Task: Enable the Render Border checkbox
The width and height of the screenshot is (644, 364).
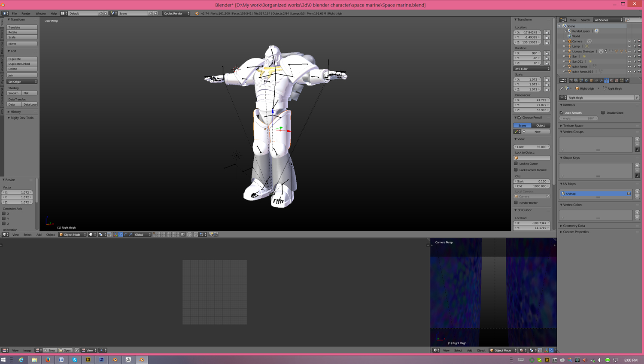Action: [x=516, y=203]
